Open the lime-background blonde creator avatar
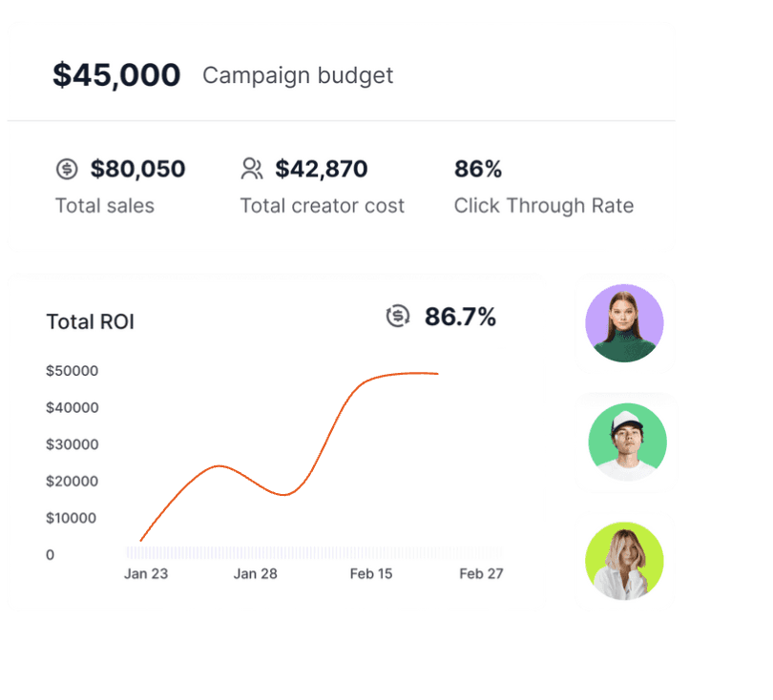Viewport: 773px width, 700px height. click(624, 561)
